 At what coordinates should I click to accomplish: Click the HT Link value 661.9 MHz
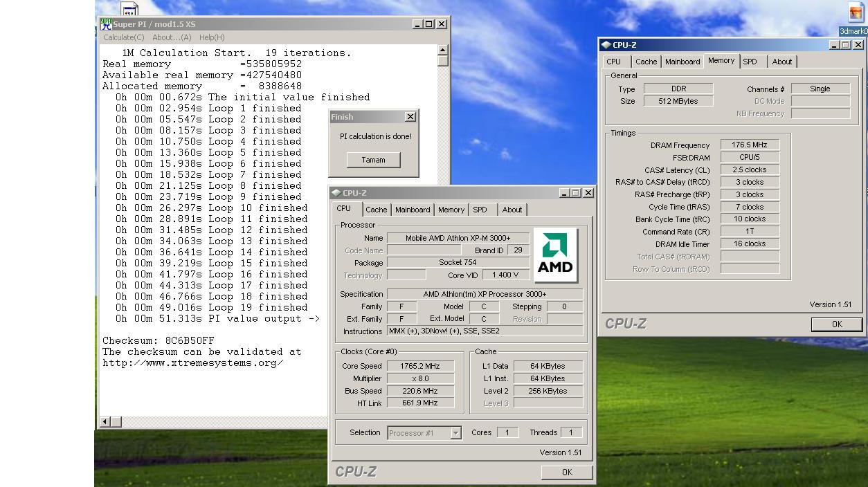[x=420, y=403]
